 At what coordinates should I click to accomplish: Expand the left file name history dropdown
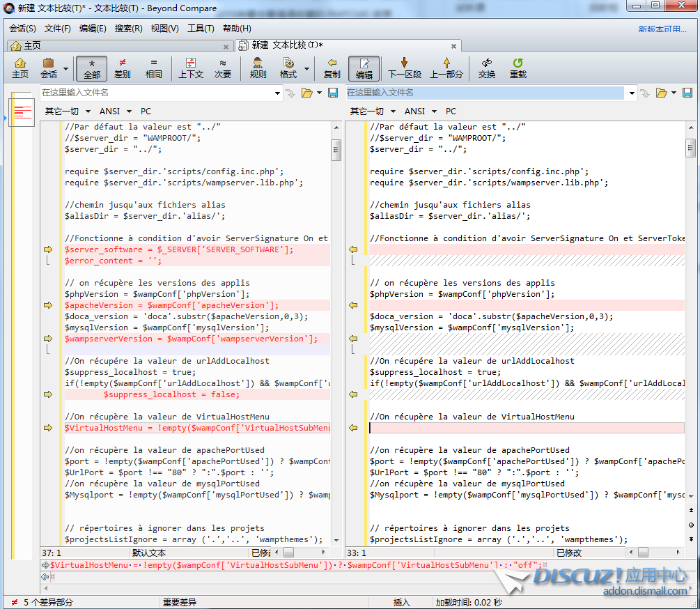pyautogui.click(x=278, y=93)
